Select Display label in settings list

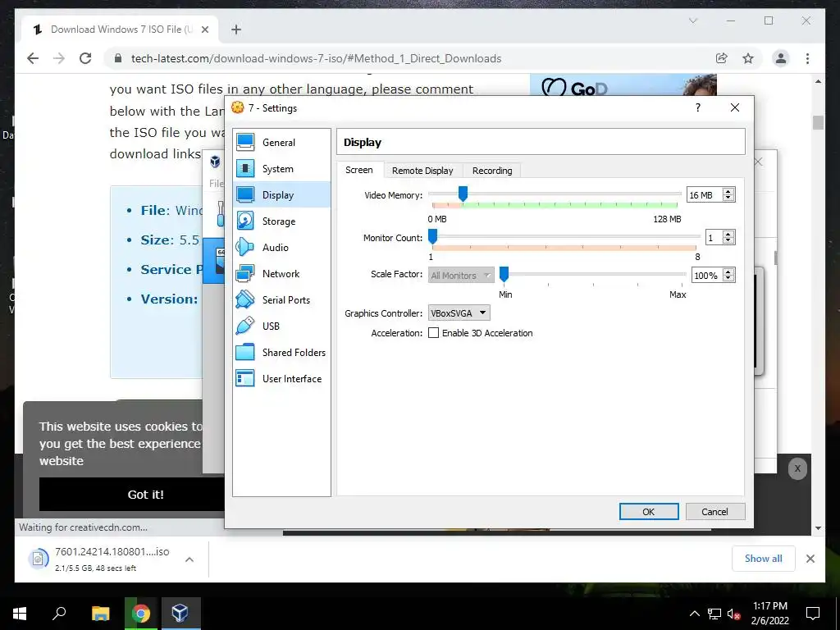(278, 195)
